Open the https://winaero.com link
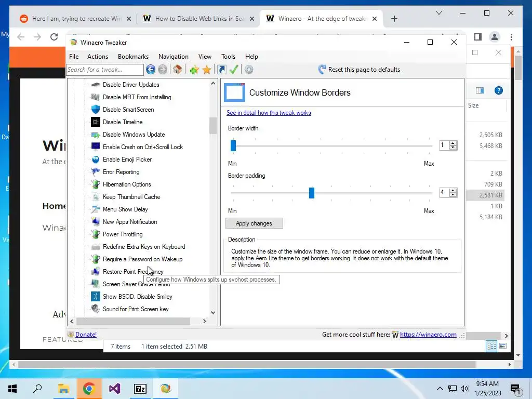 (428, 335)
